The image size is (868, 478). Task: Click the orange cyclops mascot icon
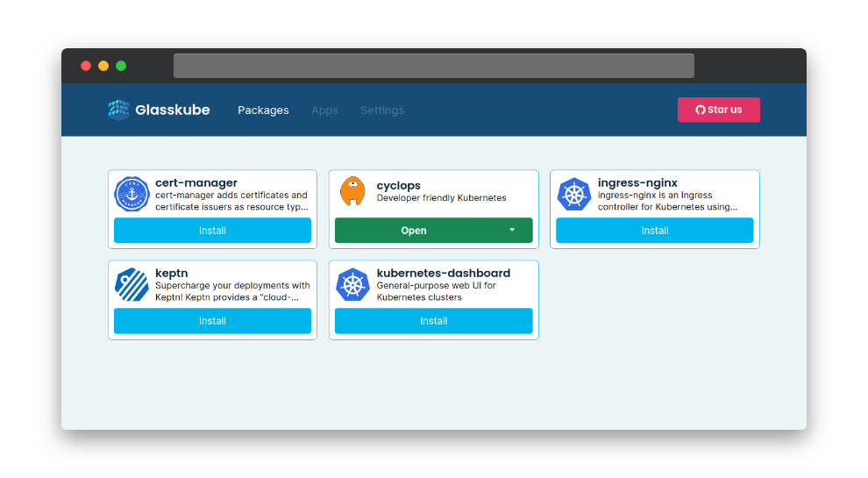352,191
